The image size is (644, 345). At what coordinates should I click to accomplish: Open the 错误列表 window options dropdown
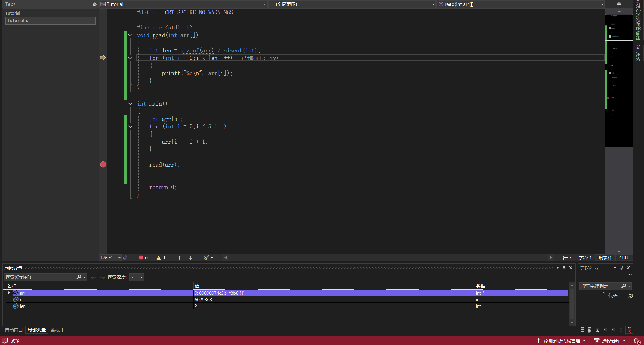[615, 268]
